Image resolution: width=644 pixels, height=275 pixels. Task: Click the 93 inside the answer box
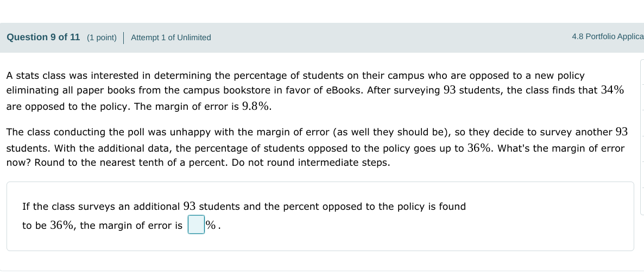[x=190, y=207]
